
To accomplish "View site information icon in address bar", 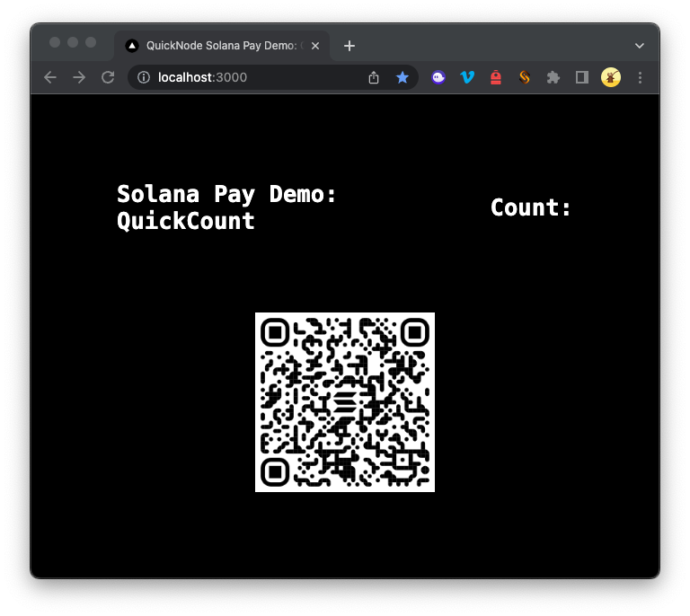I will click(144, 78).
